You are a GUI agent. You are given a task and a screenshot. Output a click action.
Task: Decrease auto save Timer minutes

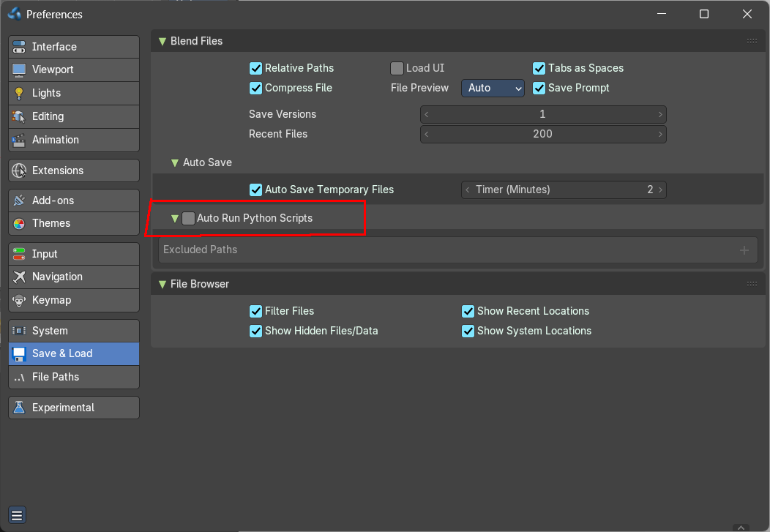point(467,190)
